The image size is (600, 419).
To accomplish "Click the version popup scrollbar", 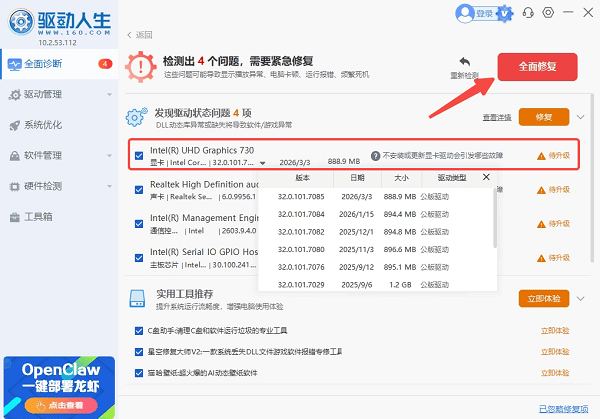I will [x=495, y=218].
